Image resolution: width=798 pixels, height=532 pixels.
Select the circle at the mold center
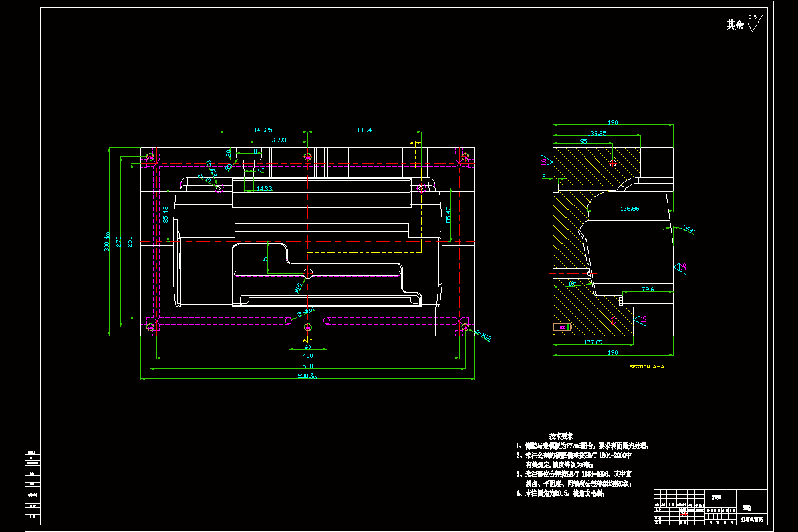pos(307,273)
